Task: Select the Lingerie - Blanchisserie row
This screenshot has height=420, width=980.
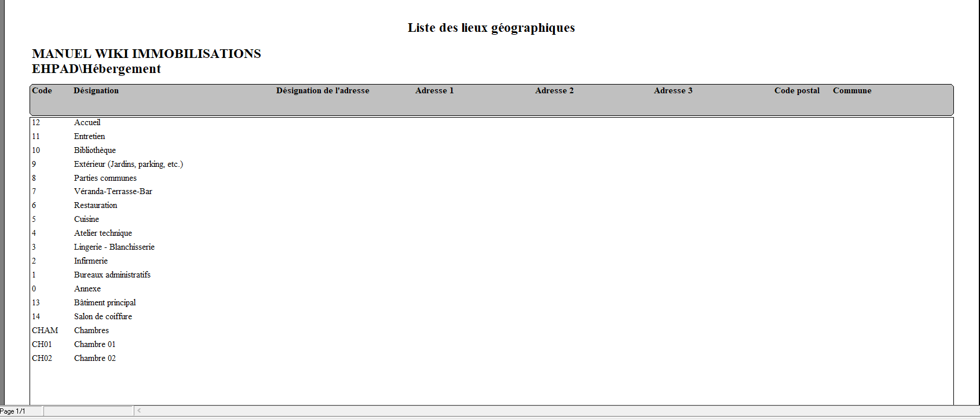Action: [114, 247]
